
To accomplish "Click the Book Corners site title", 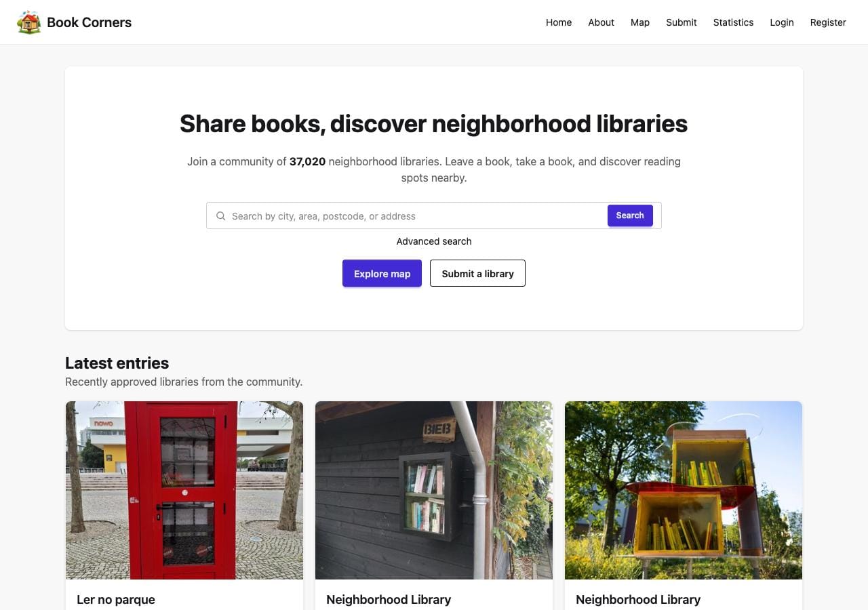I will 89,22.
